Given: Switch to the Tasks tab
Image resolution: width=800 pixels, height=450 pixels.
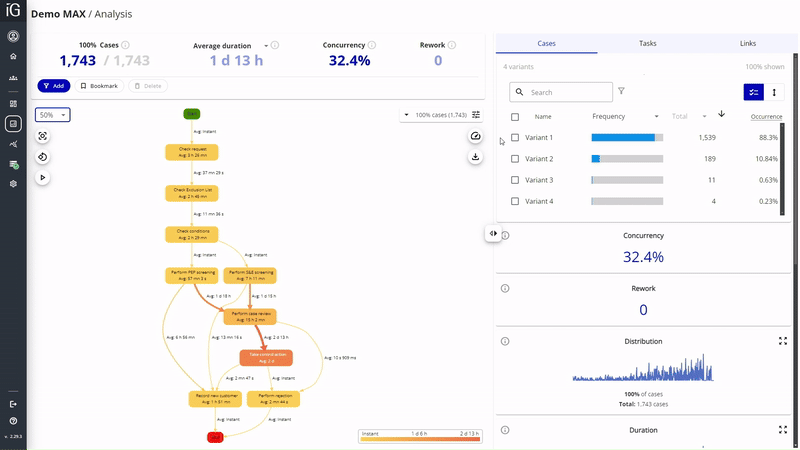Looking at the screenshot, I should 647,43.
